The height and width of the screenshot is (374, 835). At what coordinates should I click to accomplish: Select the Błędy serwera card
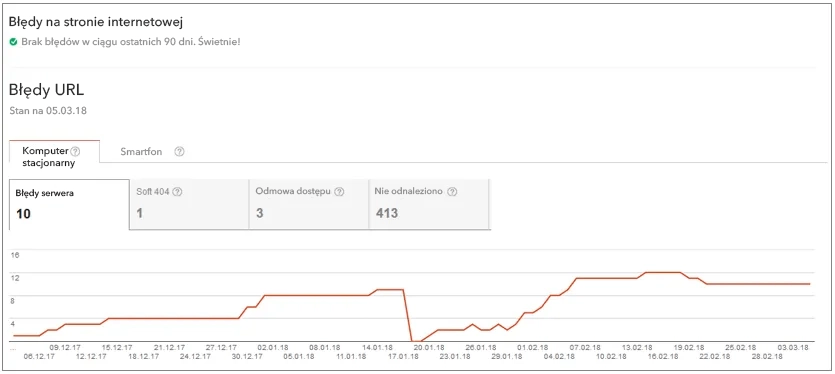point(69,205)
